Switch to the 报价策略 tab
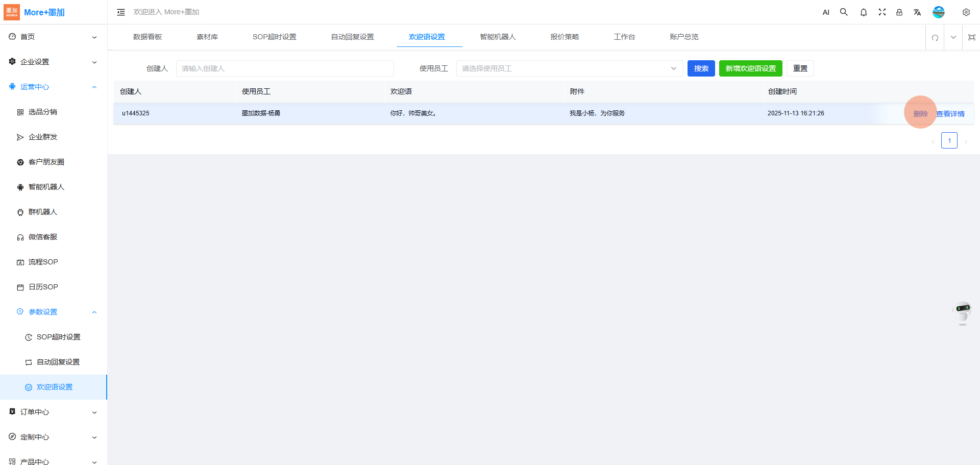Screen dimensions: 980x465 (x=565, y=37)
